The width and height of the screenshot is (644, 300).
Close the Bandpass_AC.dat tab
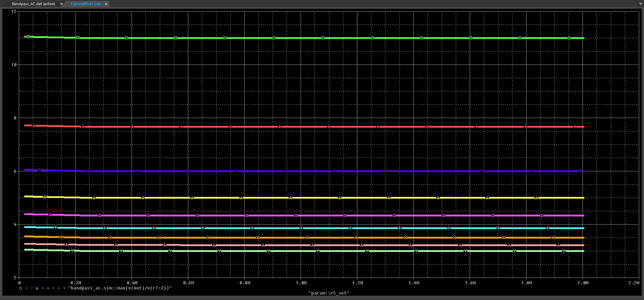[x=62, y=4]
